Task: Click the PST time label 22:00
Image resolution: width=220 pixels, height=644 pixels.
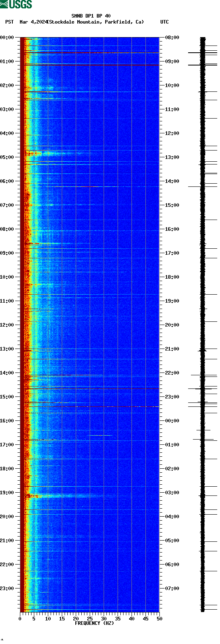Action: (7, 565)
